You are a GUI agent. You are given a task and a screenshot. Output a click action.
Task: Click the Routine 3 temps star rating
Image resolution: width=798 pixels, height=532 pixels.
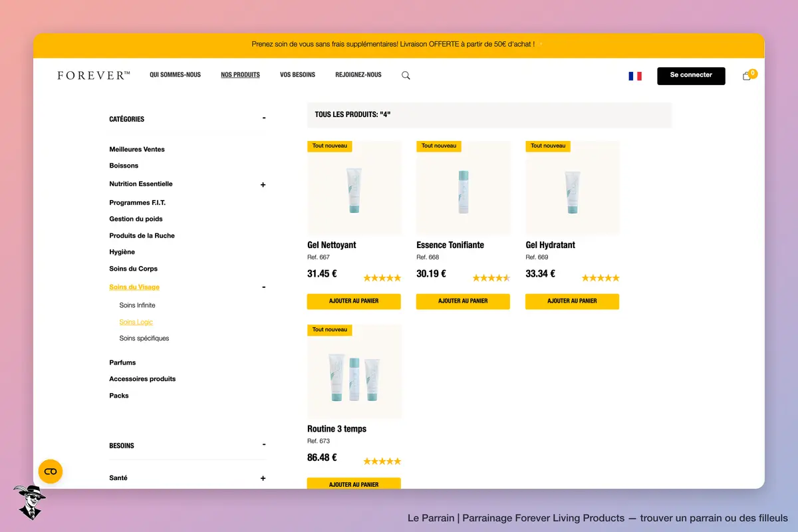(x=382, y=462)
